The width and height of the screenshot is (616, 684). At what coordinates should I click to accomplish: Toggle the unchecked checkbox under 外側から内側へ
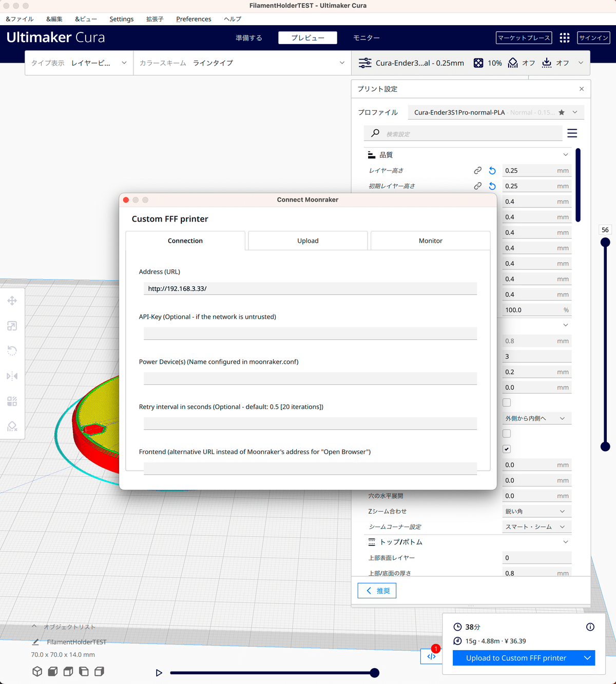pyautogui.click(x=507, y=434)
